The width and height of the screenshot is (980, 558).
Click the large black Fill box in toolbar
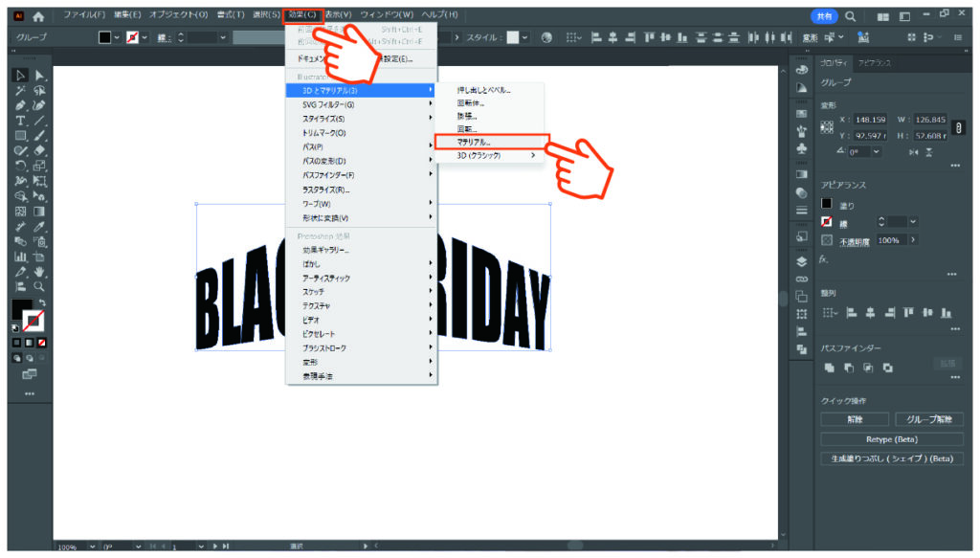coord(22,309)
